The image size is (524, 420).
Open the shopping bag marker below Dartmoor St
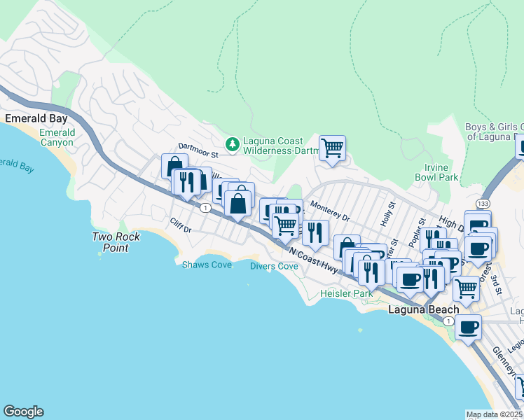[174, 164]
